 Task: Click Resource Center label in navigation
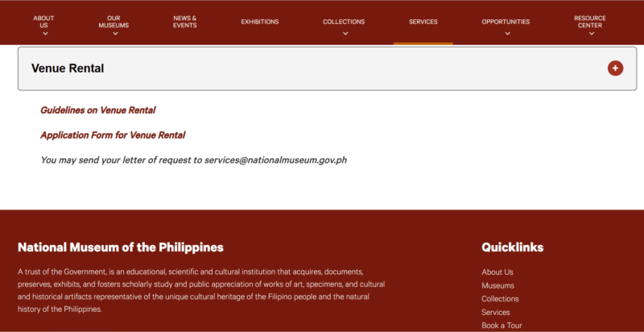pos(590,22)
